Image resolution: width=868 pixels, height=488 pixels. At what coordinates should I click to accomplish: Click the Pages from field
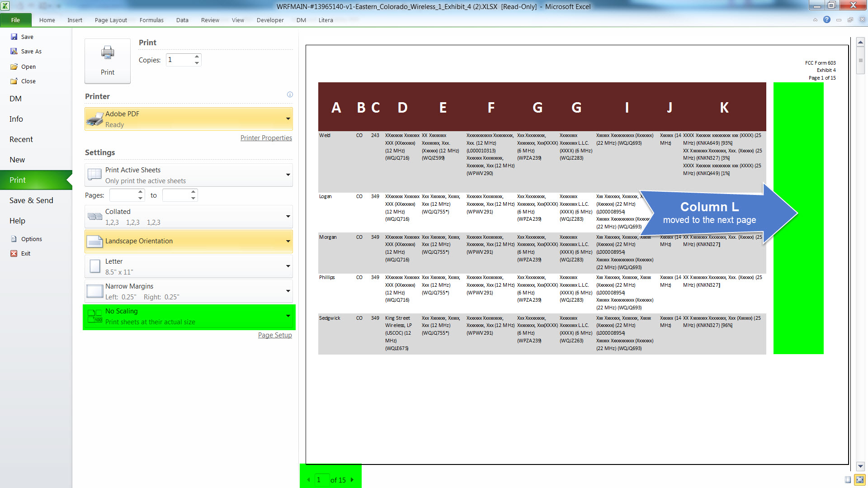point(123,195)
